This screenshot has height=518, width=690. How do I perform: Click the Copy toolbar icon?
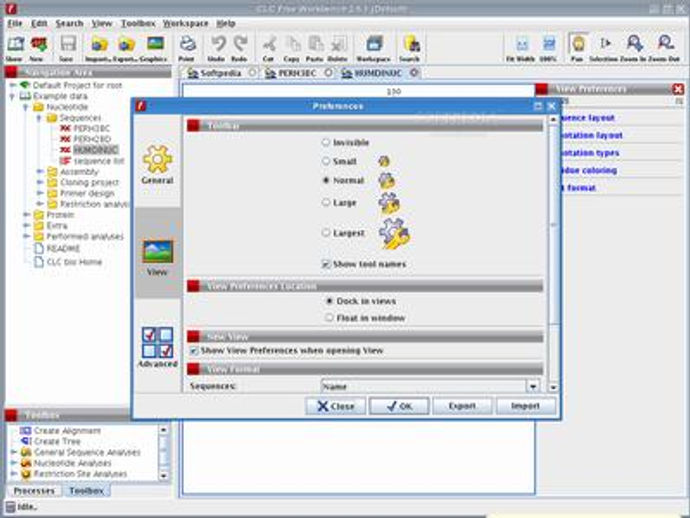291,48
